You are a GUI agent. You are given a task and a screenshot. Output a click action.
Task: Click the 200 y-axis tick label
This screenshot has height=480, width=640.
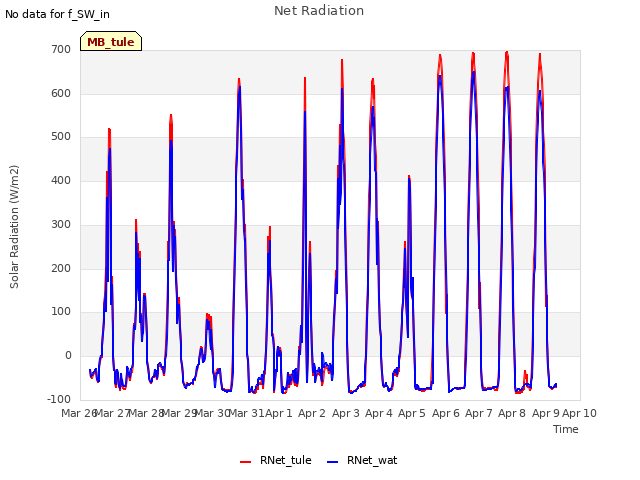click(61, 269)
